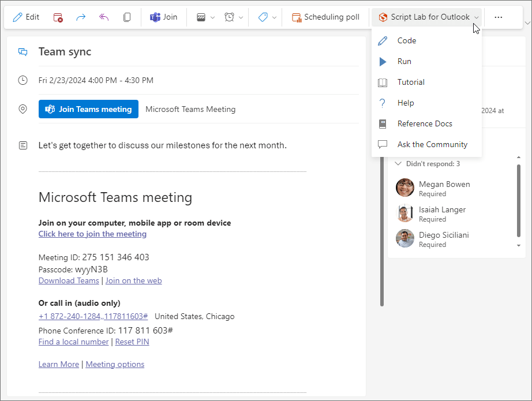Click the Reminder alarm clock icon
Image resolution: width=532 pixels, height=401 pixels.
(x=229, y=17)
